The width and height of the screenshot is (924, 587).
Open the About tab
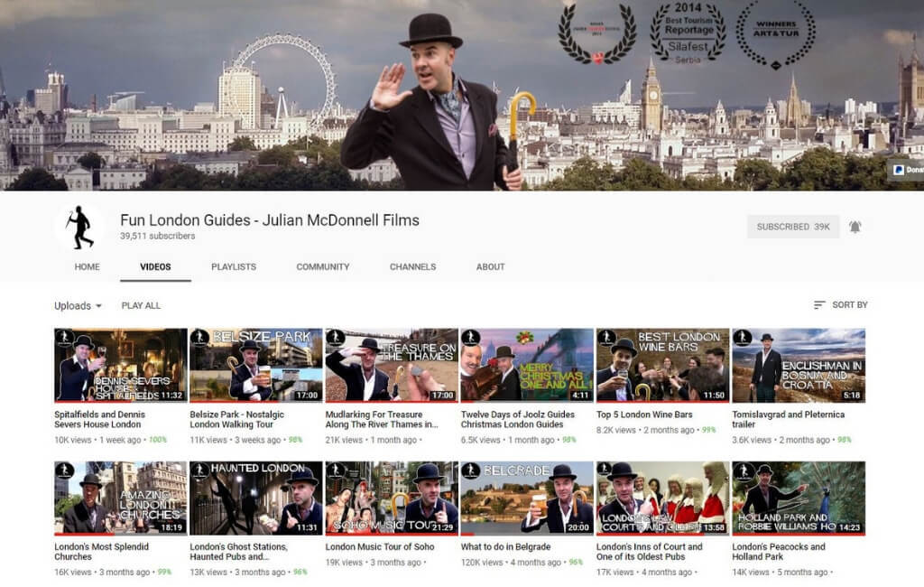click(490, 266)
